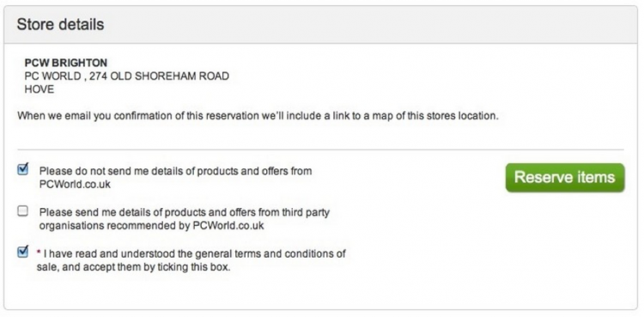Click the Store details heading

click(x=60, y=24)
